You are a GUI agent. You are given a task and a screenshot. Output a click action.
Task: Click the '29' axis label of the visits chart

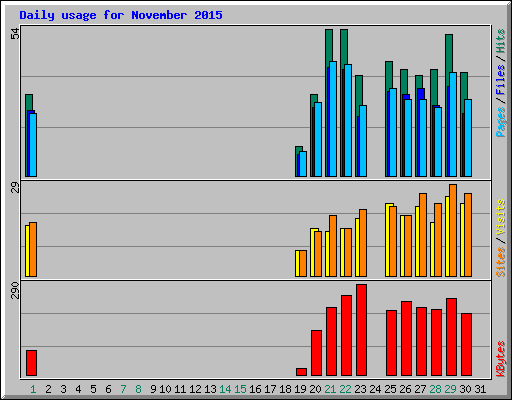click(15, 188)
